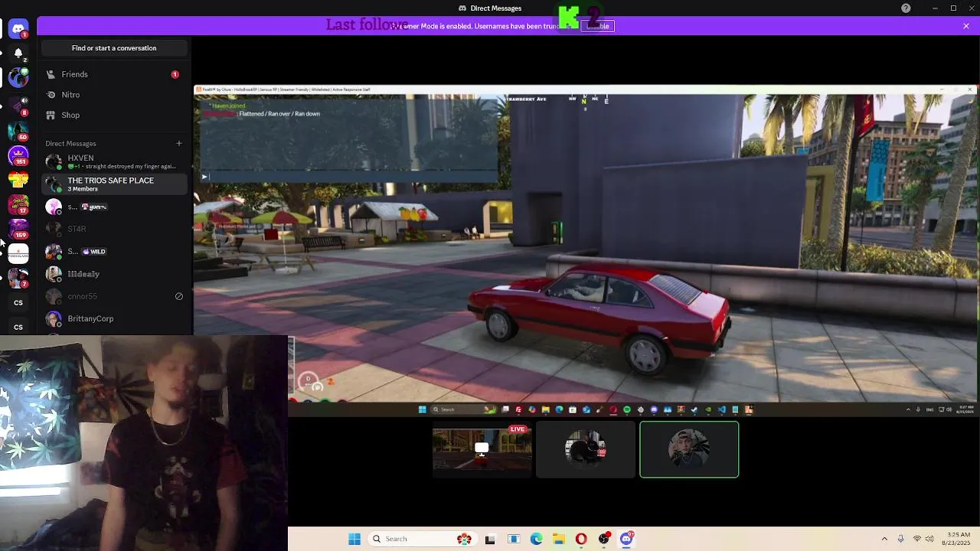Open Discord home direct messages icon
980x551 pixels.
(x=18, y=29)
